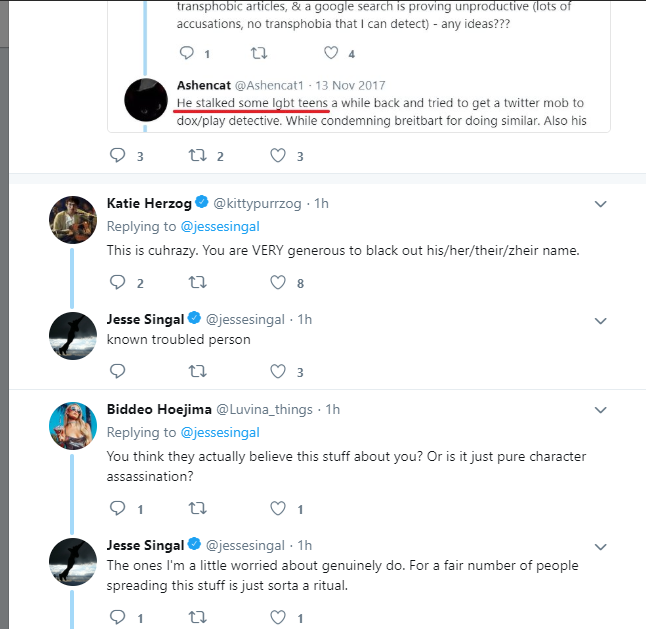Retweet Biddeo Hoejima's character assassination tweet
The height and width of the screenshot is (629, 646).
tap(198, 508)
